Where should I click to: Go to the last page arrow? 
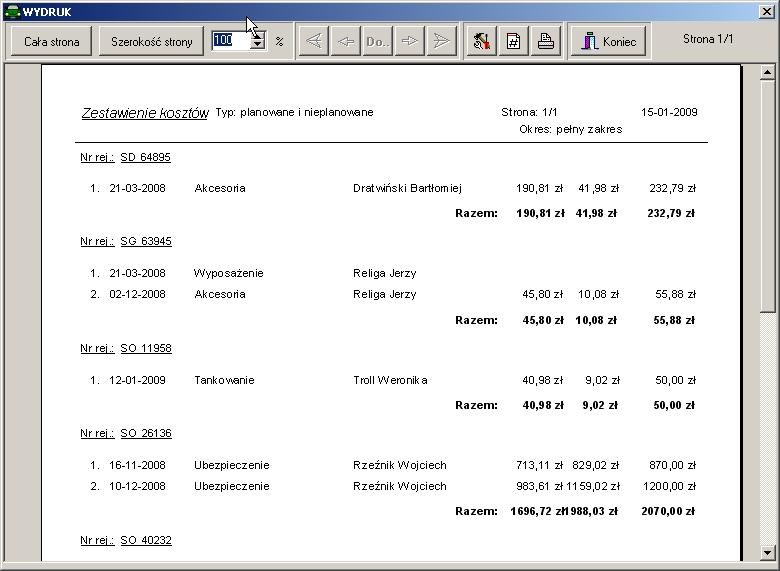point(441,41)
